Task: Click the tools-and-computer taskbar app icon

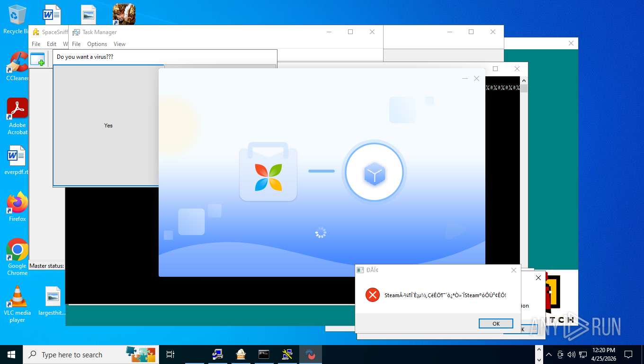Action: [x=287, y=355]
